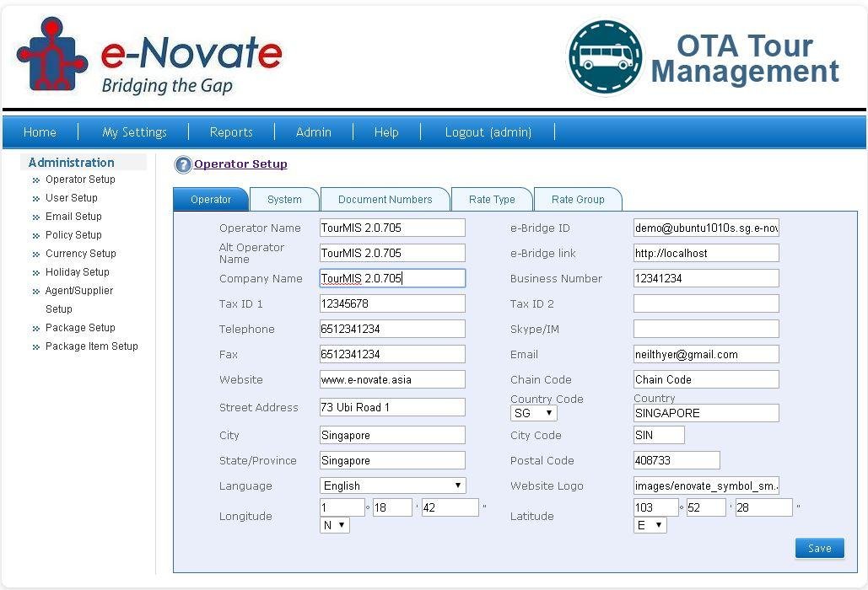This screenshot has width=868, height=590.
Task: Open User Setup in sidebar
Action: (x=72, y=198)
